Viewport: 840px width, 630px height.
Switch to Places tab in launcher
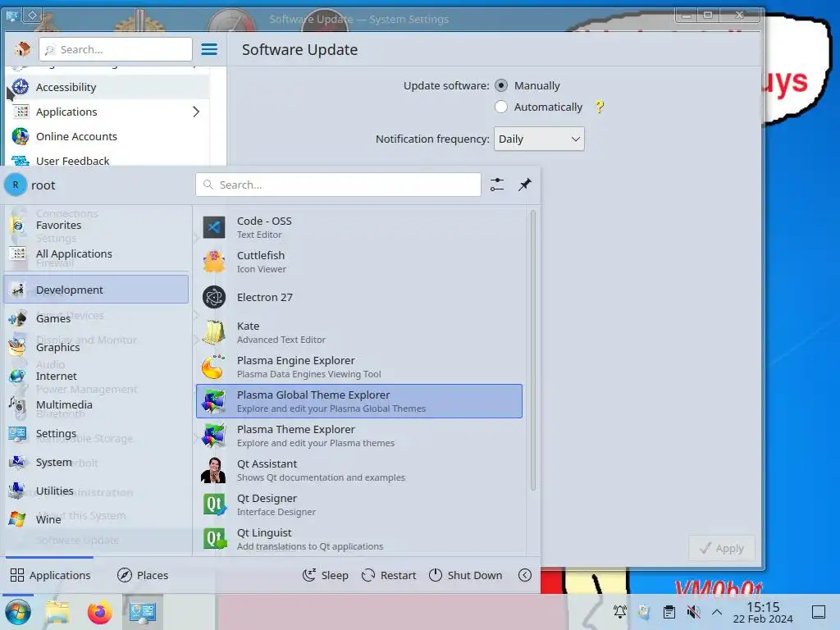click(143, 575)
